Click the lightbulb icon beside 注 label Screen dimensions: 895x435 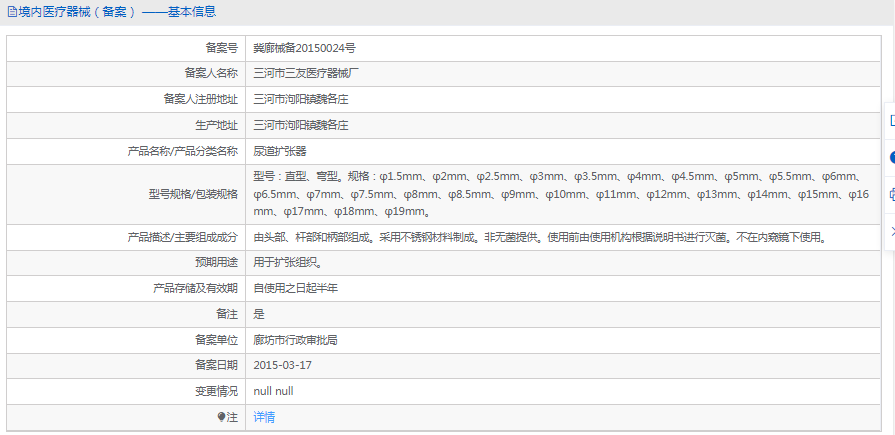tap(221, 417)
